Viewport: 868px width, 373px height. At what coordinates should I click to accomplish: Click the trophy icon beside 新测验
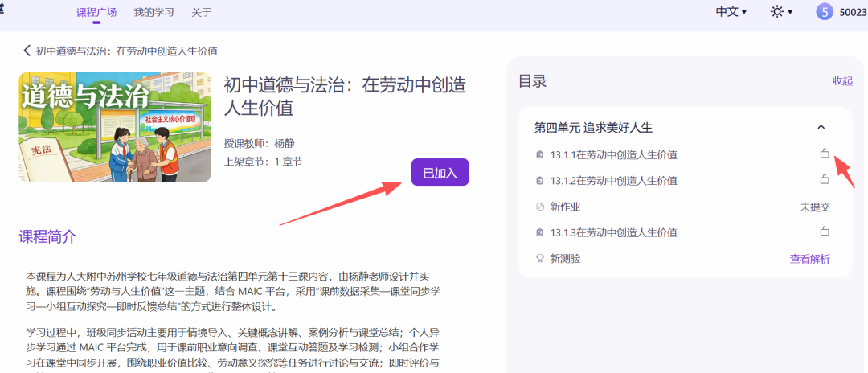tap(540, 258)
